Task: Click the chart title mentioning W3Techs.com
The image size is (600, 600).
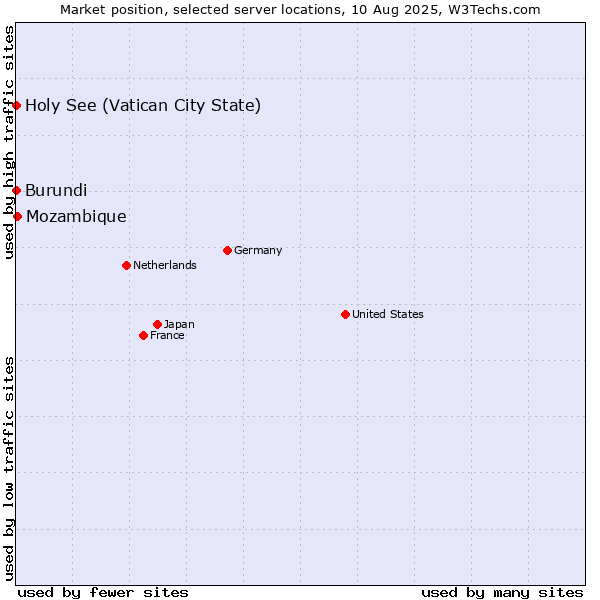Action: pos(300,10)
